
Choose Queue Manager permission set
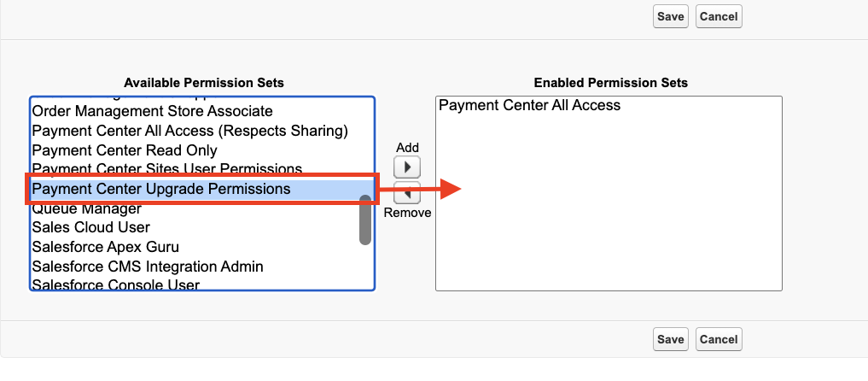(x=86, y=208)
